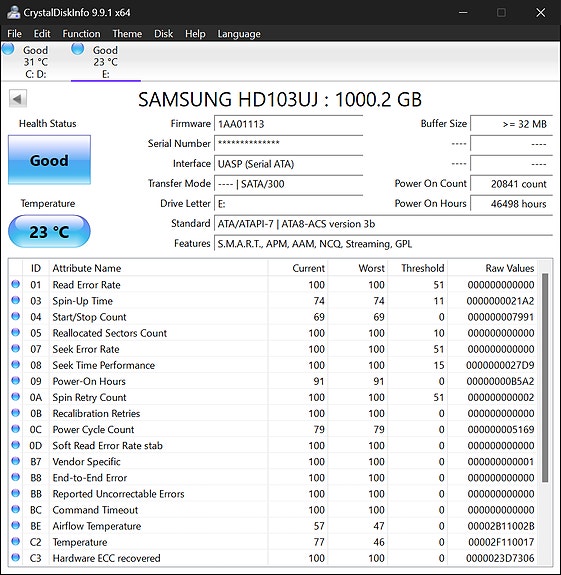
Task: Click the previous disk arrow button
Action: tap(18, 98)
